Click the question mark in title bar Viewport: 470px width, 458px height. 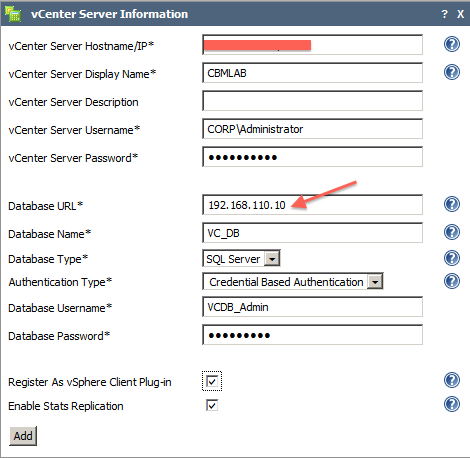tap(444, 14)
